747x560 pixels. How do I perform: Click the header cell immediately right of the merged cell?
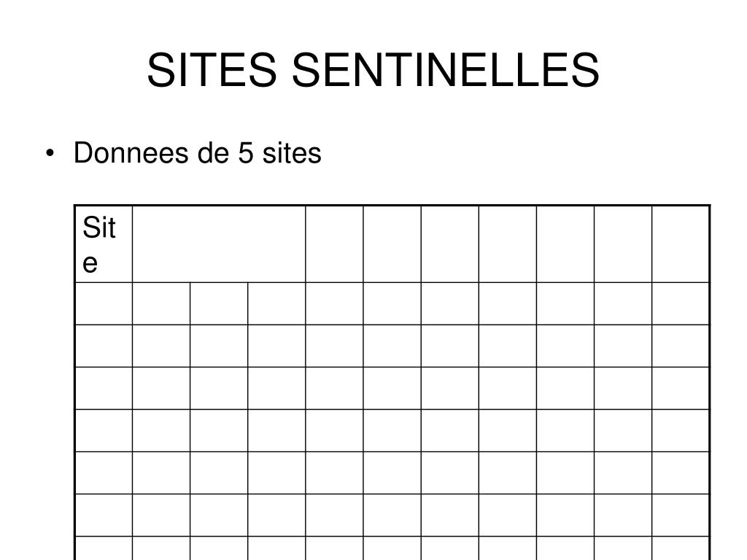pos(334,244)
